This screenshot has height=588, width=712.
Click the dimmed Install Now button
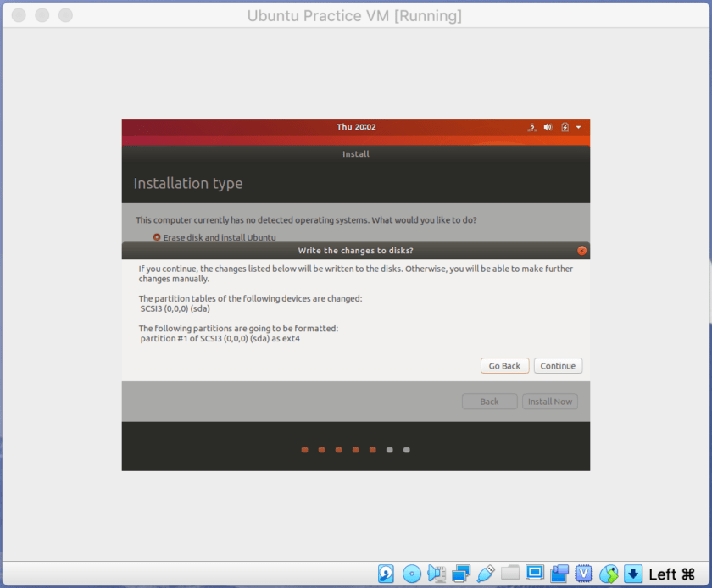549,402
